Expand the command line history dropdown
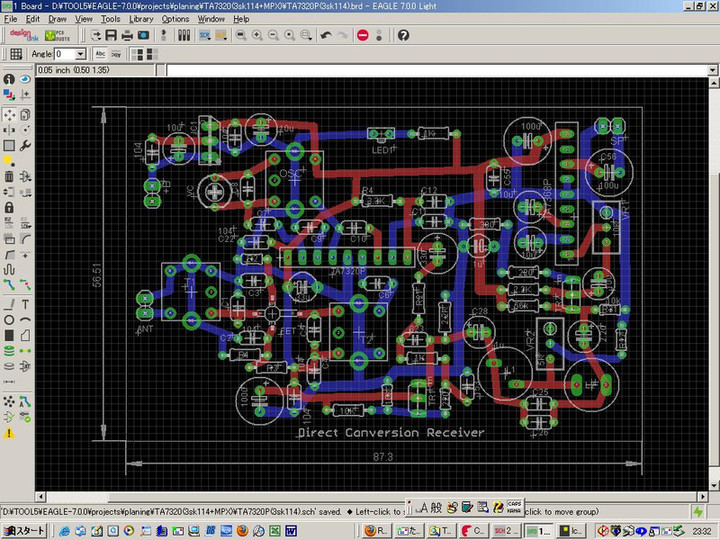 pos(712,71)
